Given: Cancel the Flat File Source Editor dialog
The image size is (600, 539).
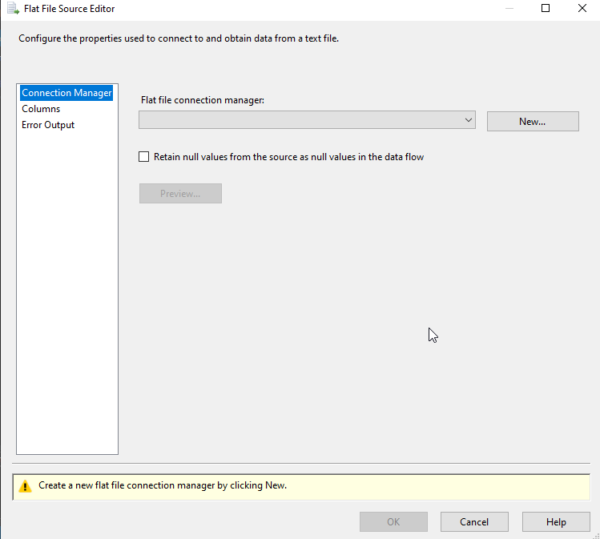Looking at the screenshot, I should click(x=474, y=522).
